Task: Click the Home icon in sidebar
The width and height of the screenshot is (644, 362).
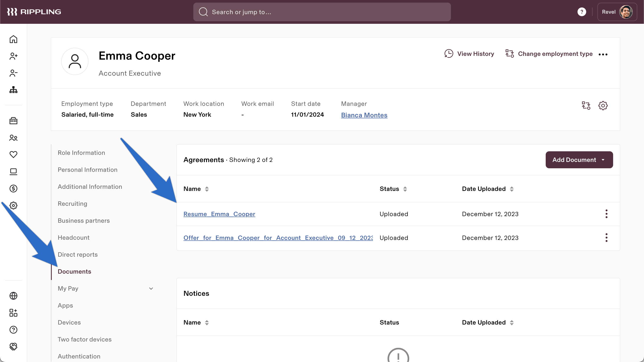Action: 13,39
